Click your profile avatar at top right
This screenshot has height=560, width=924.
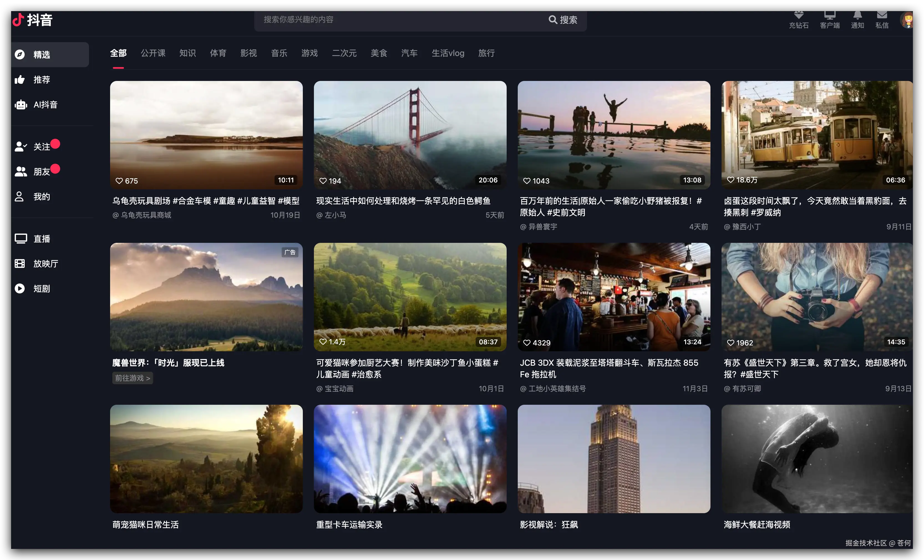tap(908, 20)
